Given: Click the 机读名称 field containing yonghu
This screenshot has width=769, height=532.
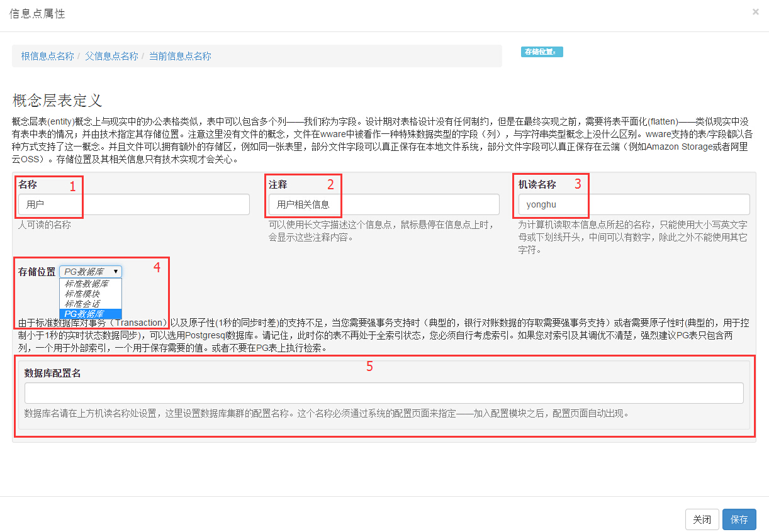Looking at the screenshot, I should click(x=634, y=204).
